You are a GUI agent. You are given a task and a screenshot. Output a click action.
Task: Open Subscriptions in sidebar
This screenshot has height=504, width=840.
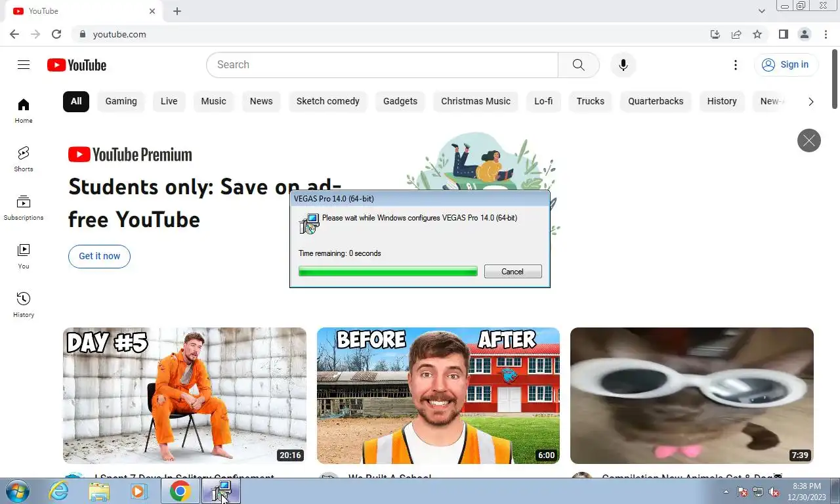(x=24, y=208)
